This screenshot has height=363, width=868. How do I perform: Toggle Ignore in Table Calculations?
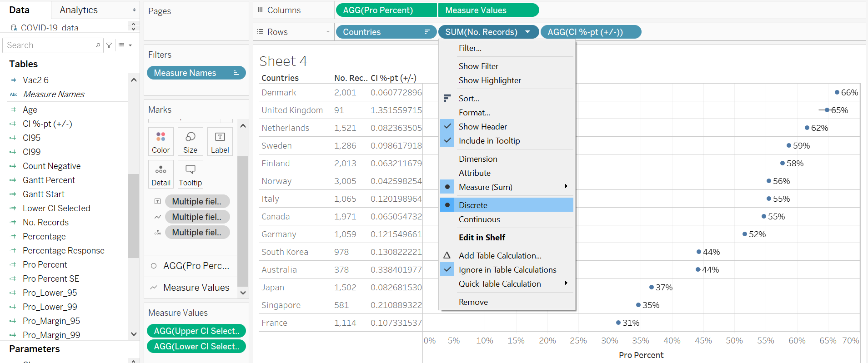pyautogui.click(x=507, y=270)
